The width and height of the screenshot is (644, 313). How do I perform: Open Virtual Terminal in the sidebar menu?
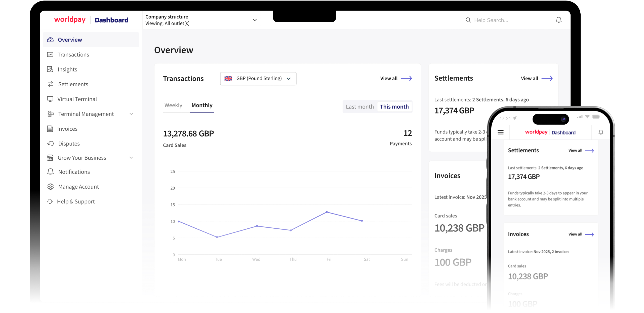coord(91,99)
